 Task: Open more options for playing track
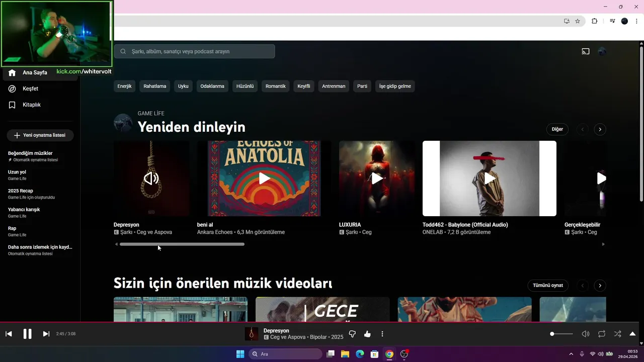tap(382, 334)
